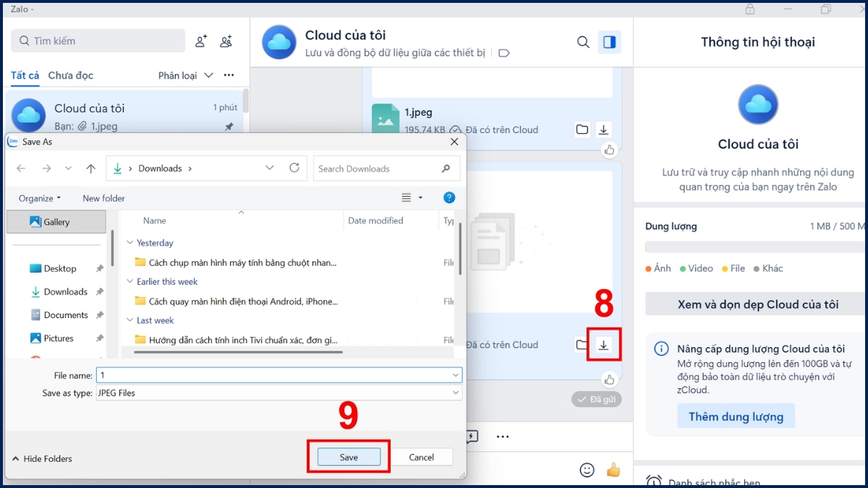The width and height of the screenshot is (868, 488).
Task: Open the Save as type dropdown
Action: click(456, 392)
